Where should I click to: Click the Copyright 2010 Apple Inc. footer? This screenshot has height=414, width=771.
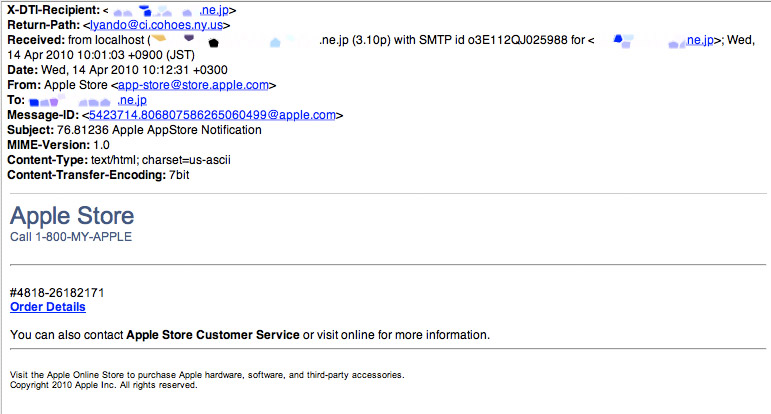pos(103,385)
